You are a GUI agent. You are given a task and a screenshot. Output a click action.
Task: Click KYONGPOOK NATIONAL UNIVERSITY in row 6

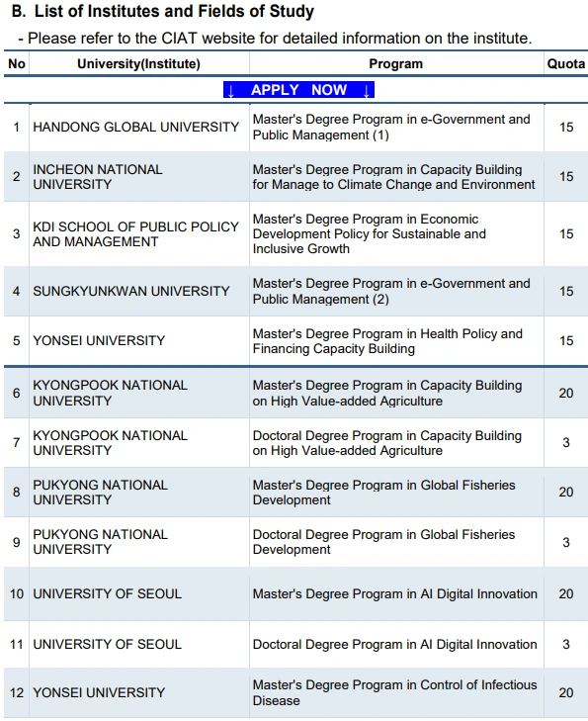[111, 394]
